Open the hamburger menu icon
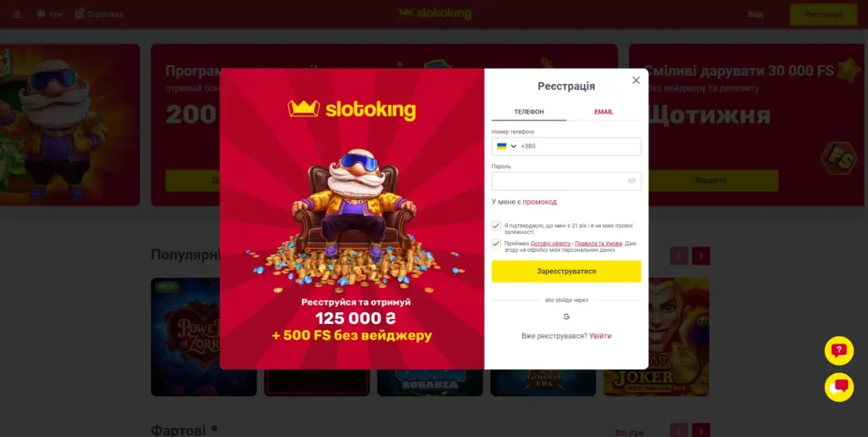Image resolution: width=868 pixels, height=437 pixels. pyautogui.click(x=16, y=14)
